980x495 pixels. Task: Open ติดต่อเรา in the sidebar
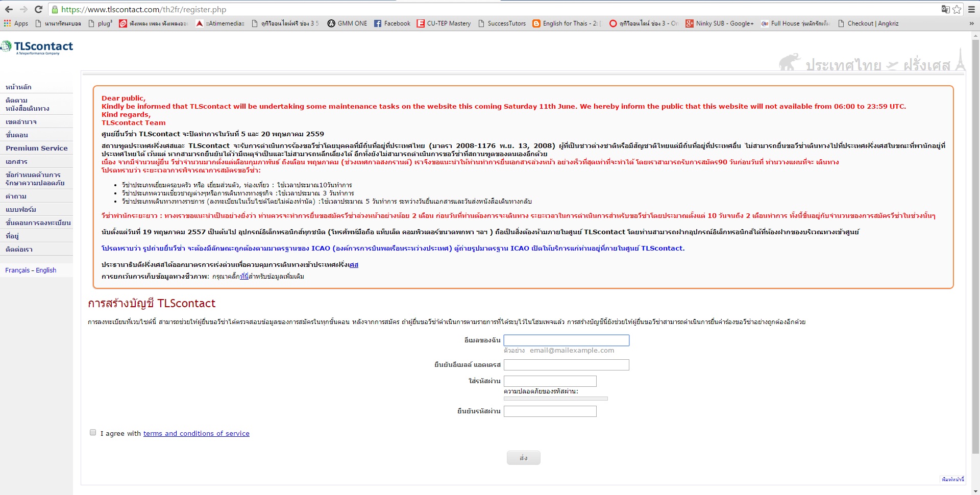coord(19,249)
